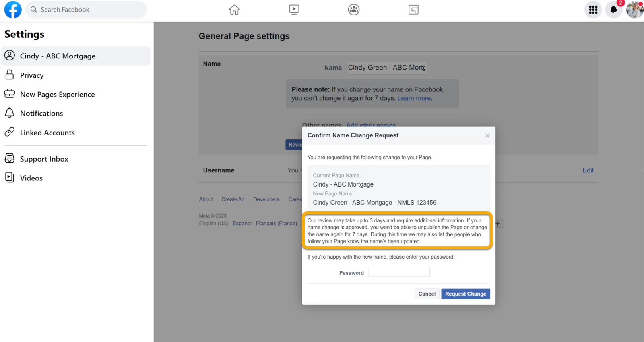The width and height of the screenshot is (644, 342).
Task: Open the Watch video icon
Action: (x=294, y=10)
